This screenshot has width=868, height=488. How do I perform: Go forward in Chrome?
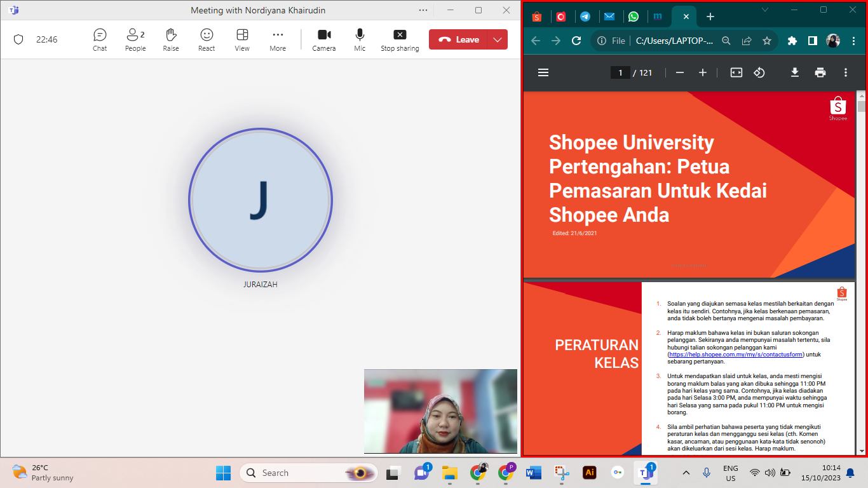556,41
